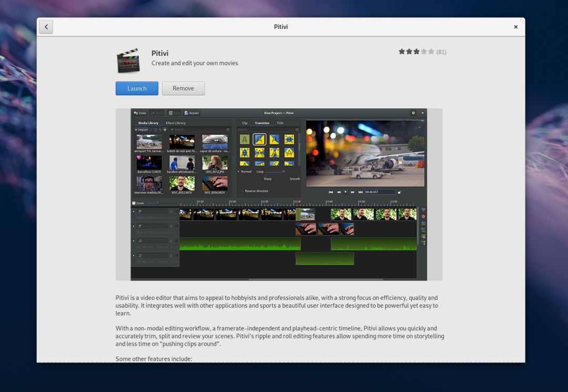
Task: Select the green A crossfade transition icon
Action: click(245, 139)
